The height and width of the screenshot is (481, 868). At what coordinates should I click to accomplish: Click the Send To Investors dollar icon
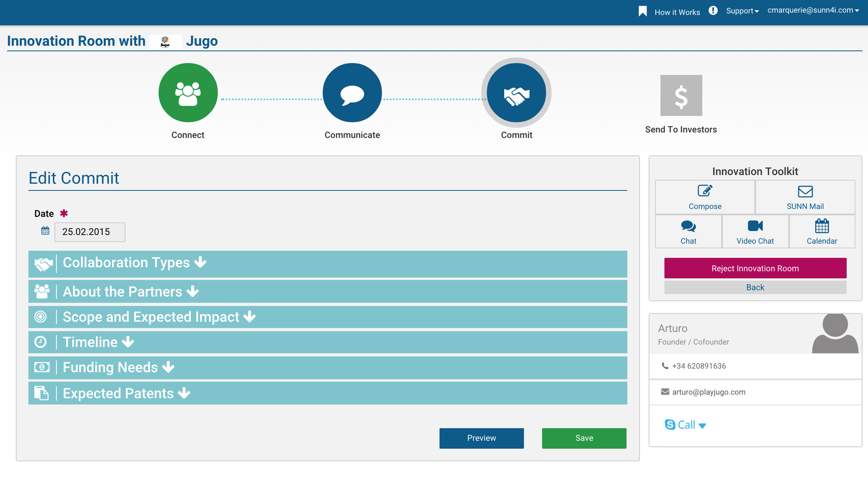tap(681, 95)
